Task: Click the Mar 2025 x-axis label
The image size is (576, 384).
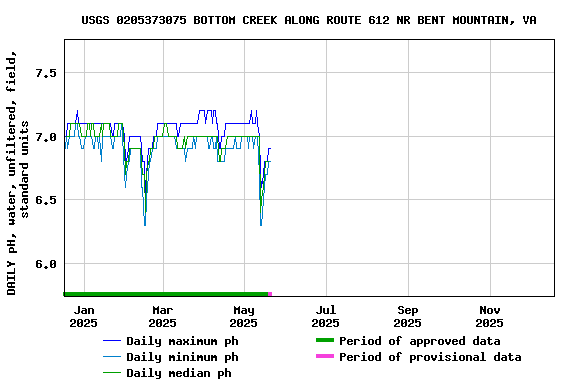Action: (x=163, y=317)
